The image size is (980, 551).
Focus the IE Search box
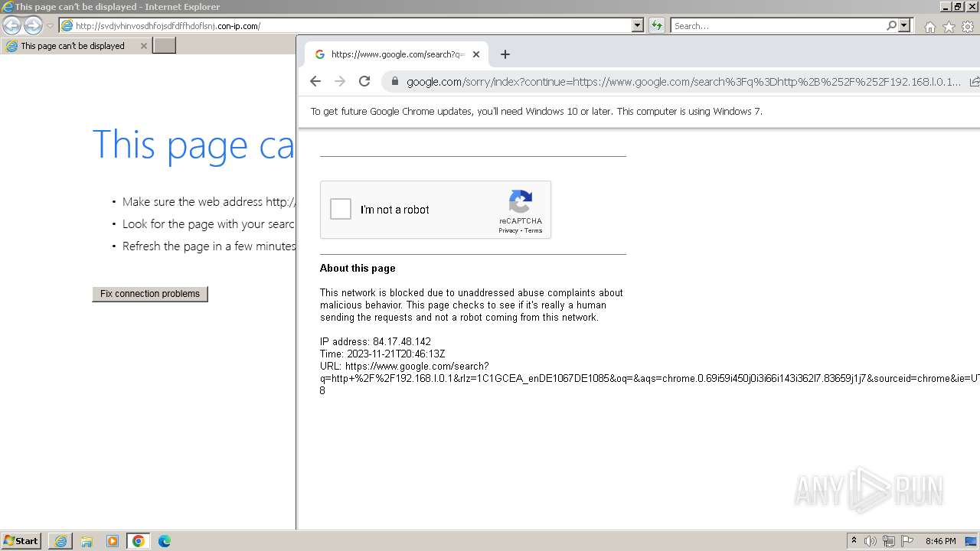point(779,25)
